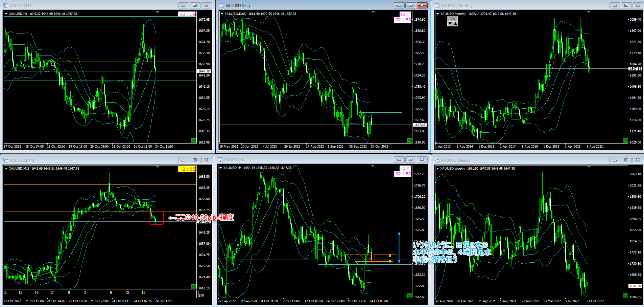Toggle the green minus square on H1 chart
644x307 pixels.
194,140
